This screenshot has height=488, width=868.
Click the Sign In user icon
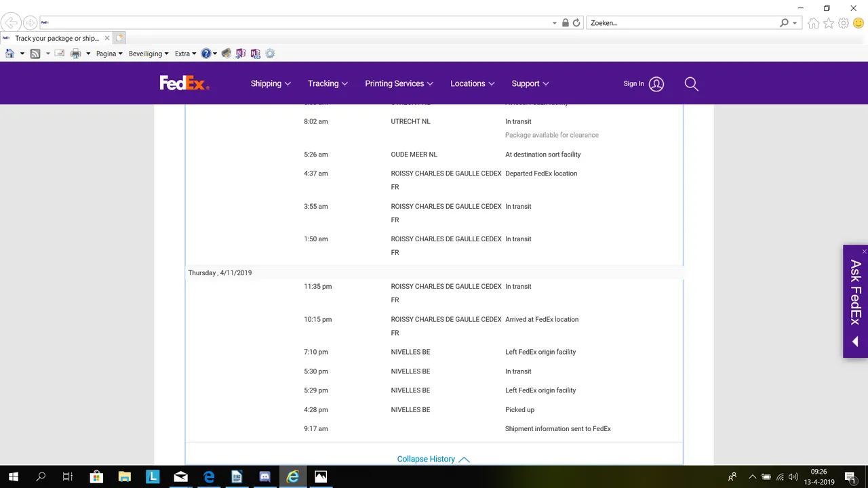pyautogui.click(x=656, y=84)
